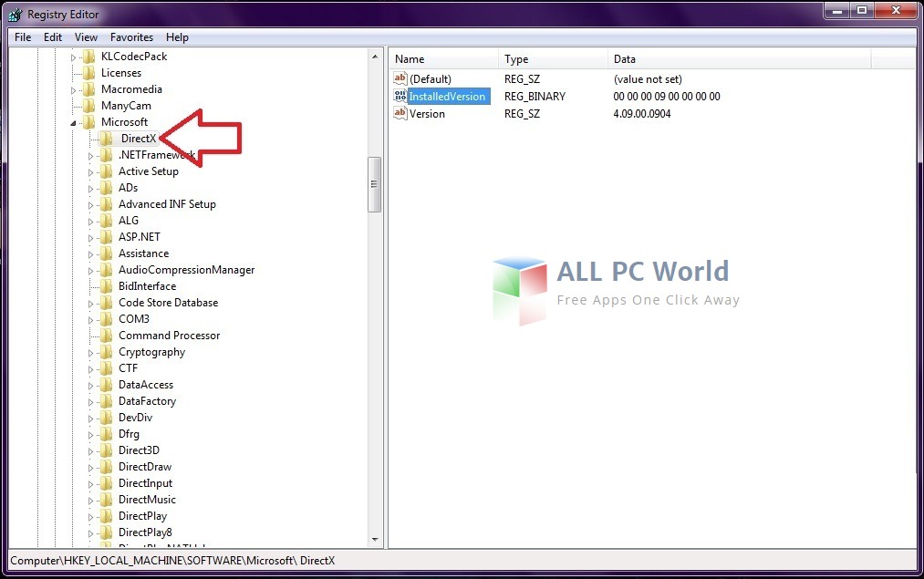This screenshot has height=579, width=924.
Task: Click the Command Processor folder icon
Action: [106, 336]
